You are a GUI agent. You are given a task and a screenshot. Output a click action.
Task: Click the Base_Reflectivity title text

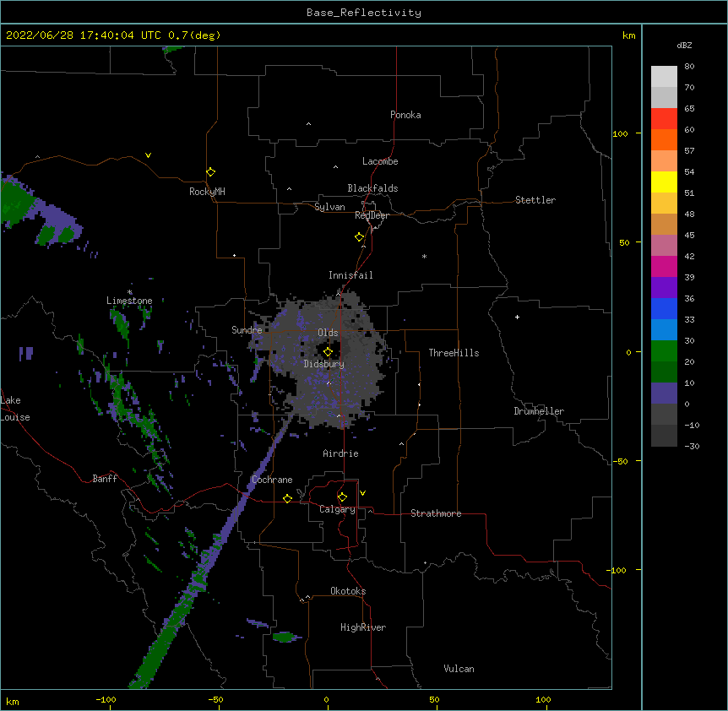click(364, 13)
